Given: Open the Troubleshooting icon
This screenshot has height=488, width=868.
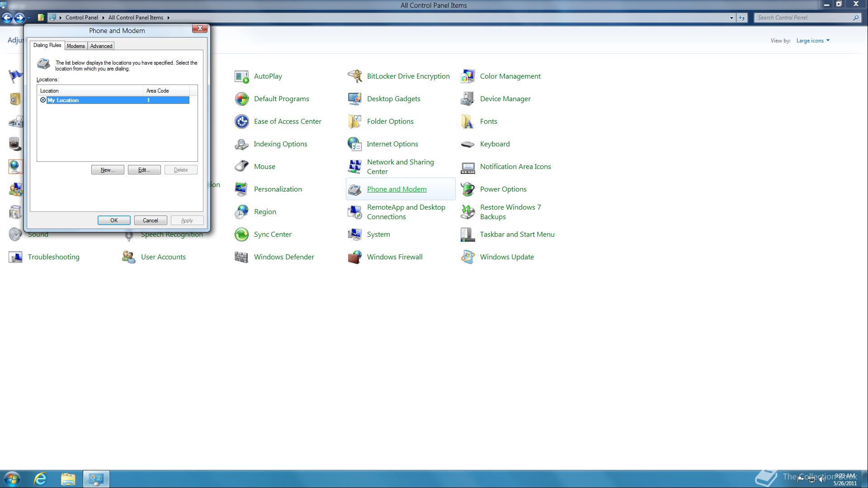Looking at the screenshot, I should [x=15, y=257].
